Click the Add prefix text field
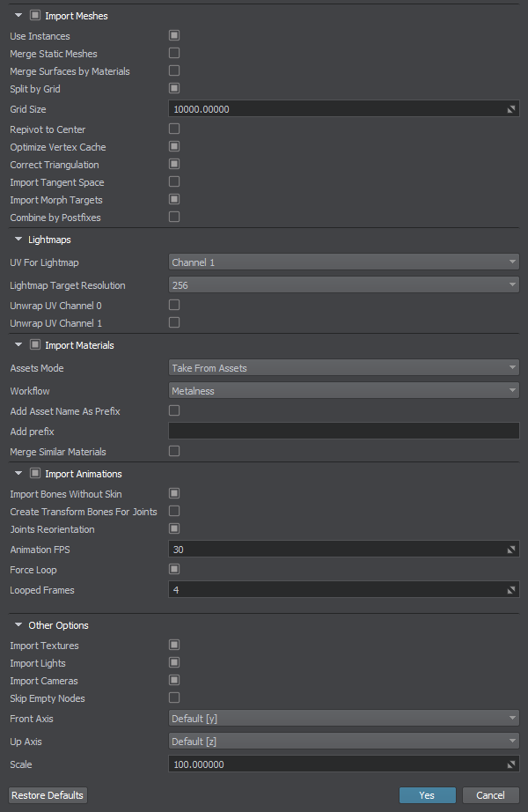This screenshot has height=812, width=528. point(344,431)
